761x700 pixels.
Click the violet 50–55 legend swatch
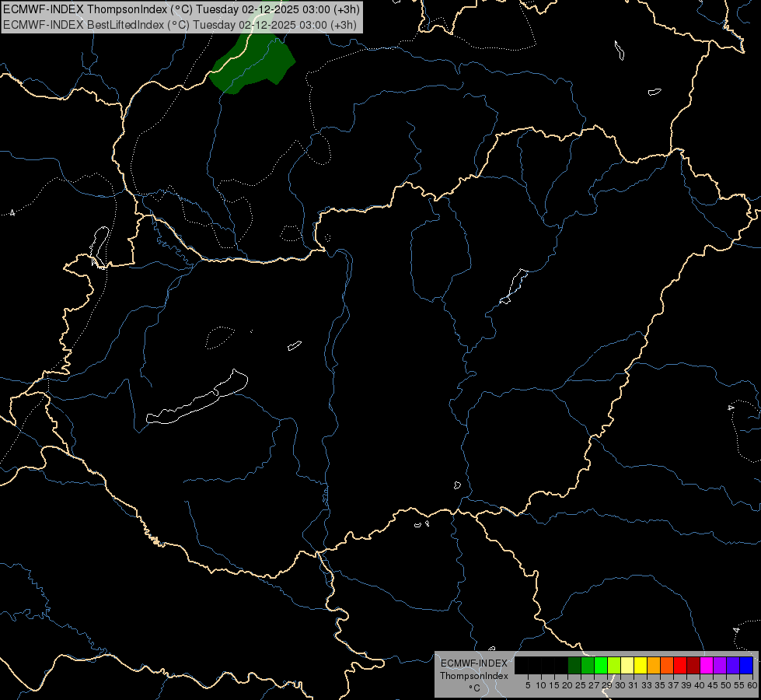[733, 666]
